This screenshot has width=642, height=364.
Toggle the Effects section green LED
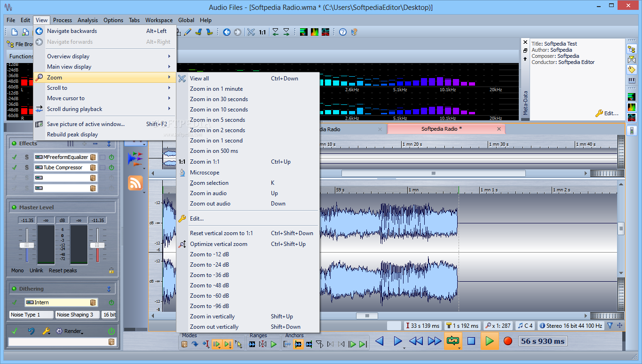[14, 143]
